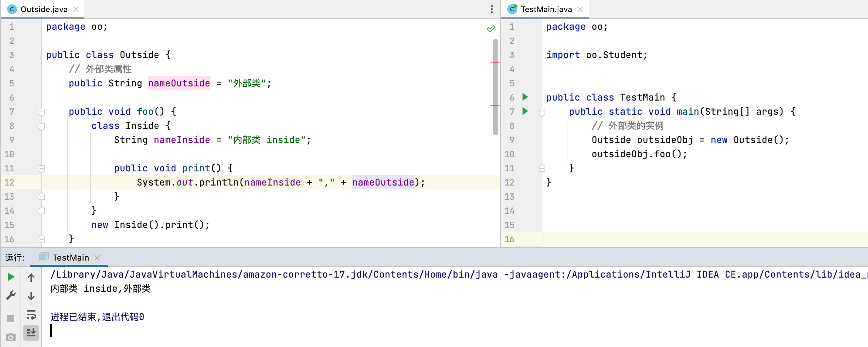
Task: Toggle soft-wrap in the console
Action: point(31,314)
